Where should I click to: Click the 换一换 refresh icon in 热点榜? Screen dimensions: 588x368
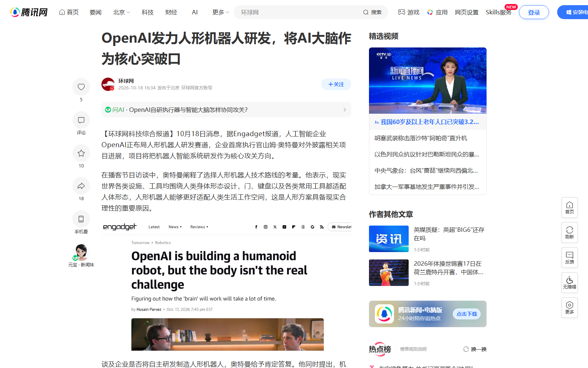(x=466, y=349)
